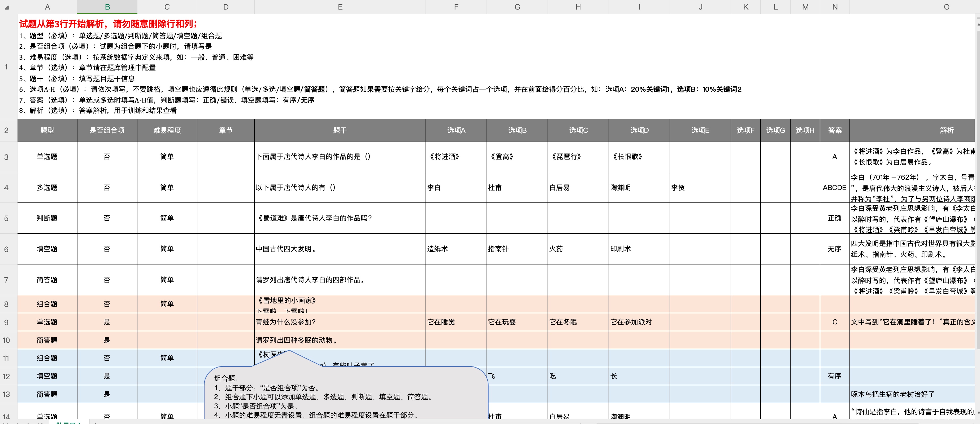Select the answer cell 有序 in row 12
Viewport: 980px width, 424px height.
(835, 376)
